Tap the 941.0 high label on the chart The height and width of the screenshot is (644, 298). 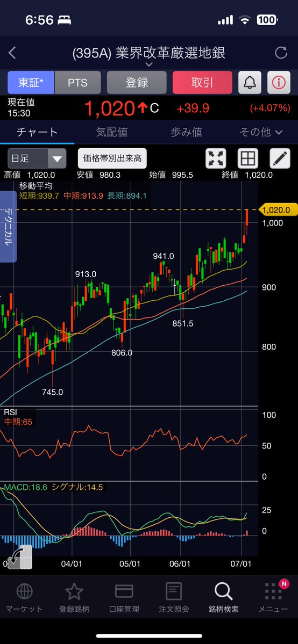coord(164,256)
